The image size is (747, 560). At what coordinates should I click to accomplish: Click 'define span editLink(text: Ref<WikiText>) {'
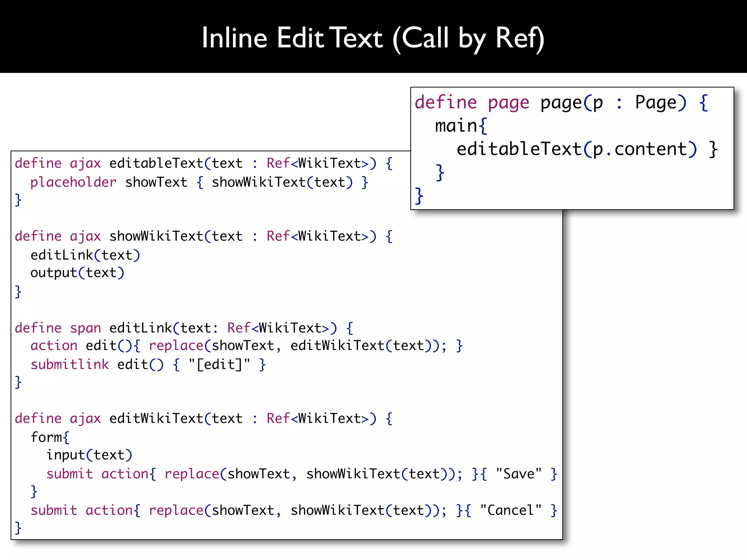(x=184, y=328)
